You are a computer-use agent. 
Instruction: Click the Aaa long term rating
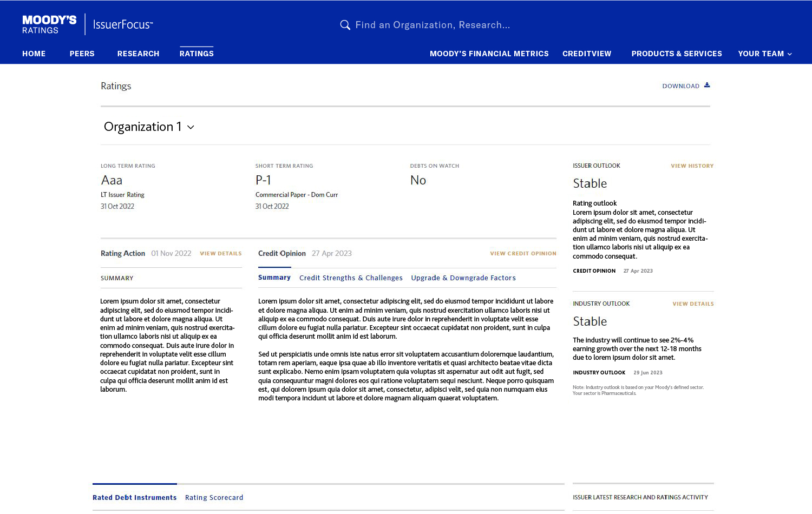point(112,180)
